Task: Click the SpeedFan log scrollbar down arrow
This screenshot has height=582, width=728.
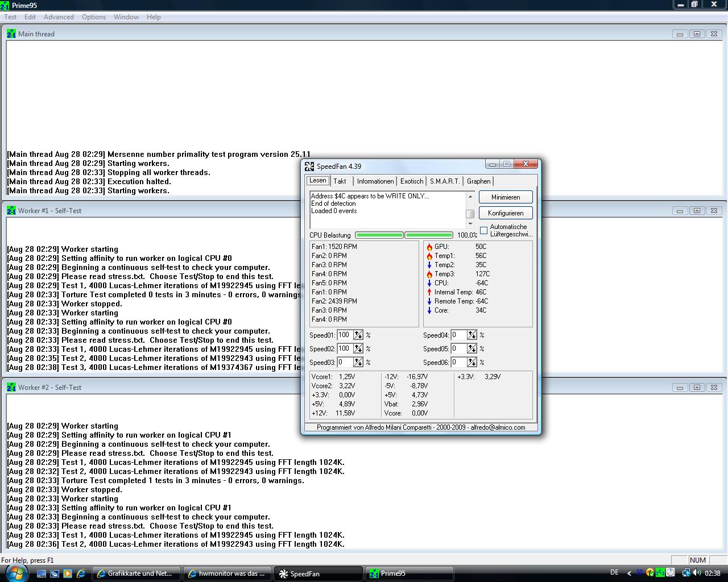Action: click(470, 224)
